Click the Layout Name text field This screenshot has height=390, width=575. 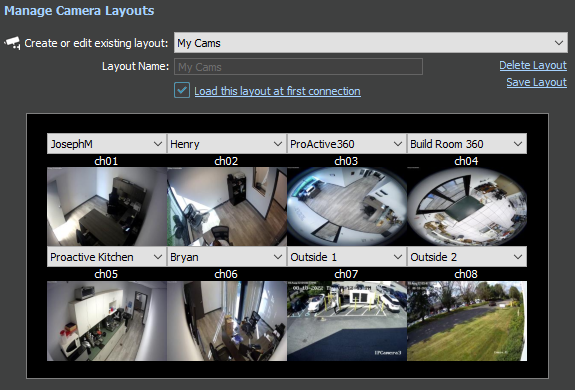[298, 67]
